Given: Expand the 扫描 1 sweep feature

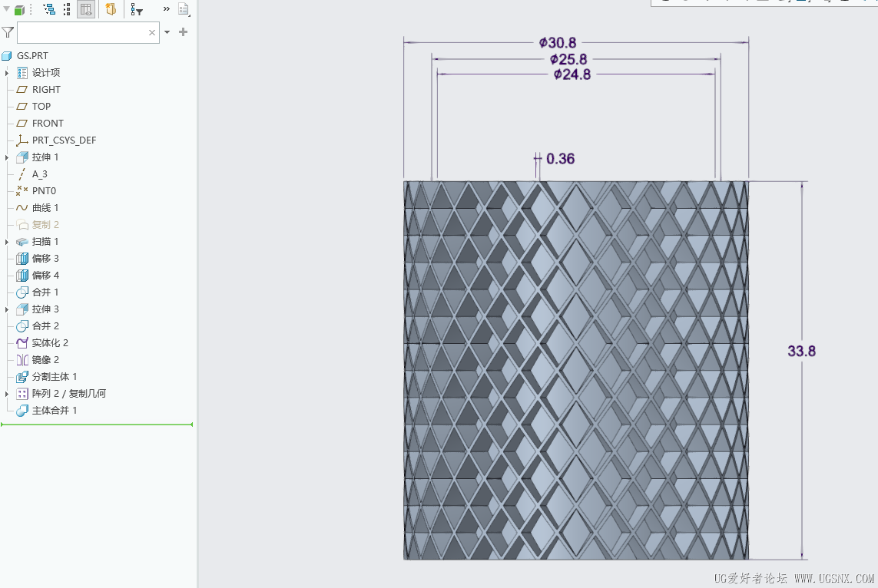Looking at the screenshot, I should pyautogui.click(x=7, y=242).
